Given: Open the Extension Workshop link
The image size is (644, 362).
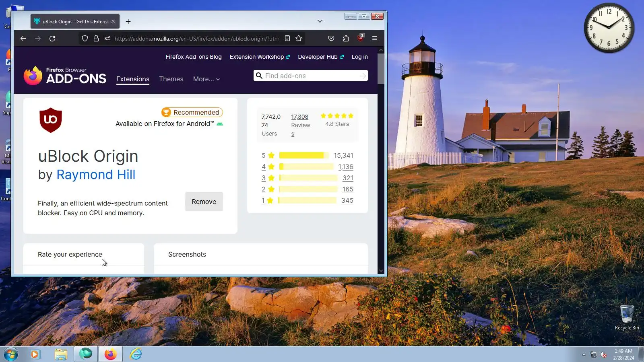Looking at the screenshot, I should pos(260,57).
